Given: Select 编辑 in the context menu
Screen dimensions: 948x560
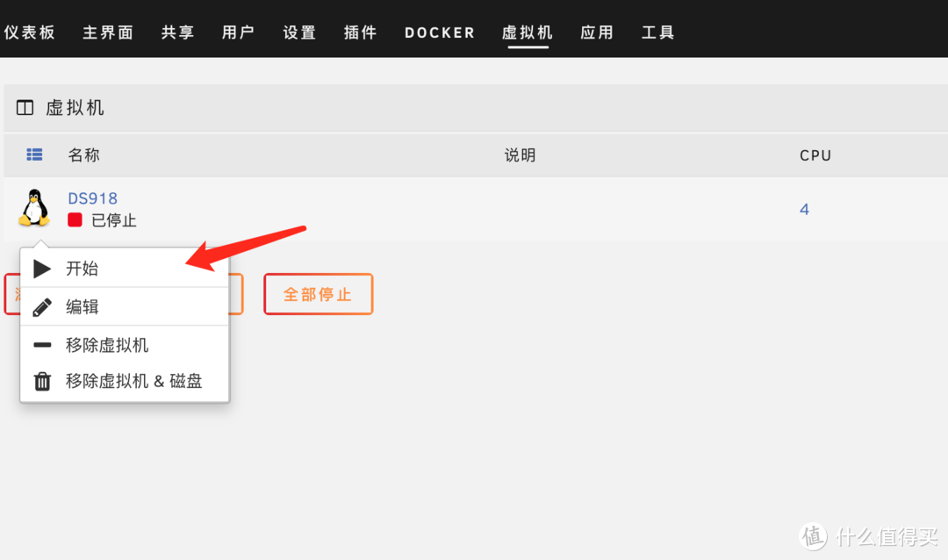Looking at the screenshot, I should pyautogui.click(x=83, y=306).
